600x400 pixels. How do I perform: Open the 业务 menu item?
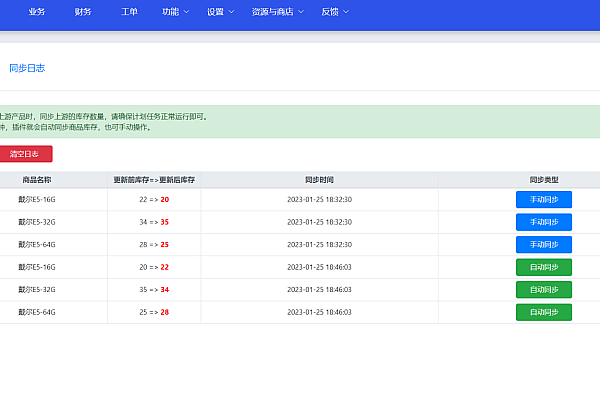[37, 12]
